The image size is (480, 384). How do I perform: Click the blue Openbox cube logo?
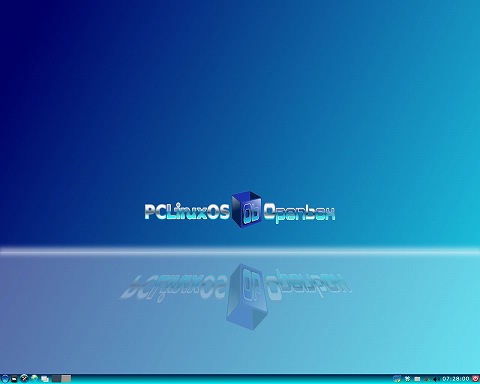point(247,209)
